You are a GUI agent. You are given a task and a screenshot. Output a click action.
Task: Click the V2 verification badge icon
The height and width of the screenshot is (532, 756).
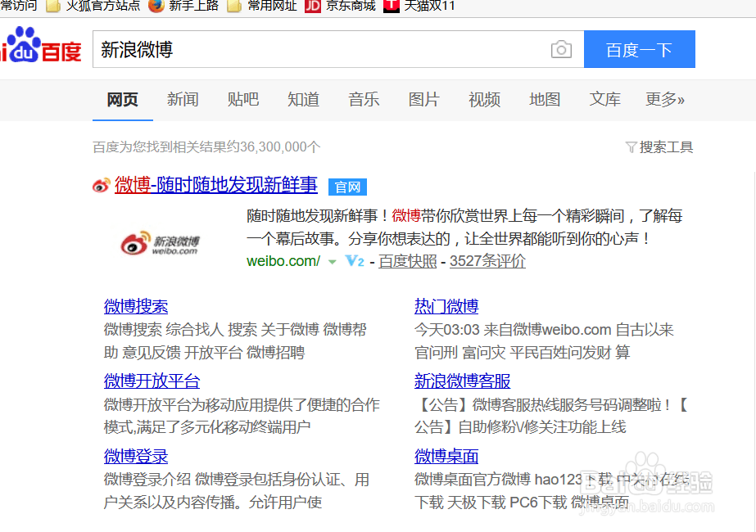(354, 264)
